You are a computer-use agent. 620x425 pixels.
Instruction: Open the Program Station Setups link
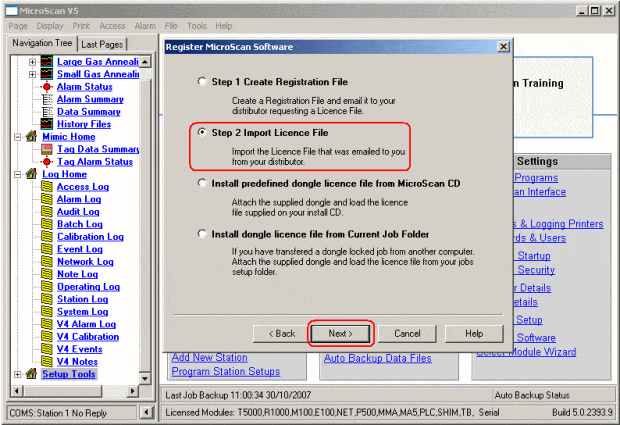(226, 372)
